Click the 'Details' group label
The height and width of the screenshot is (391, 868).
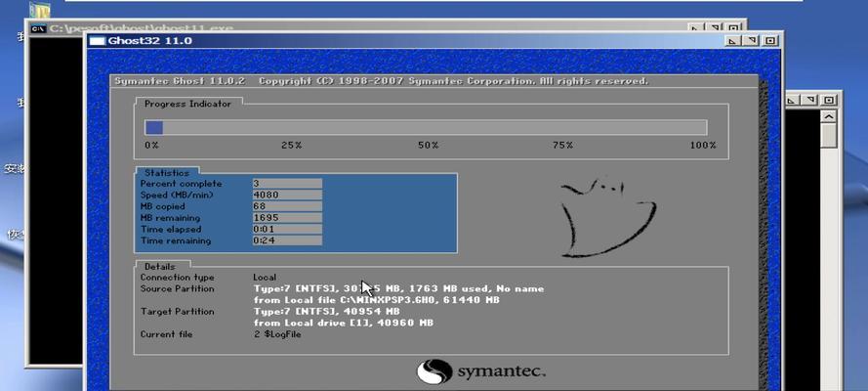[x=160, y=267]
